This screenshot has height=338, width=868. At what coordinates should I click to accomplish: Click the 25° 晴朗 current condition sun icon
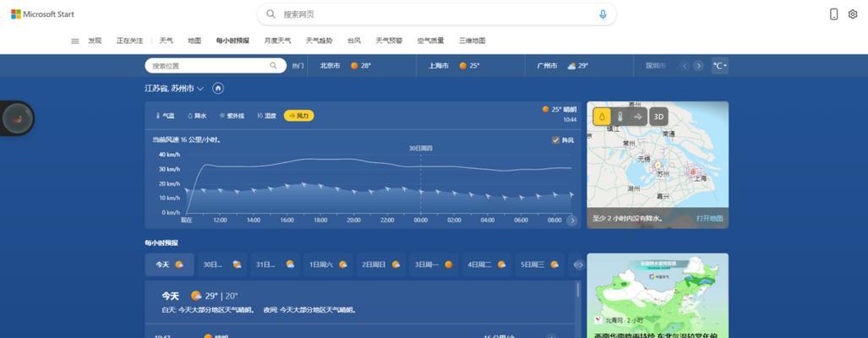(545, 110)
